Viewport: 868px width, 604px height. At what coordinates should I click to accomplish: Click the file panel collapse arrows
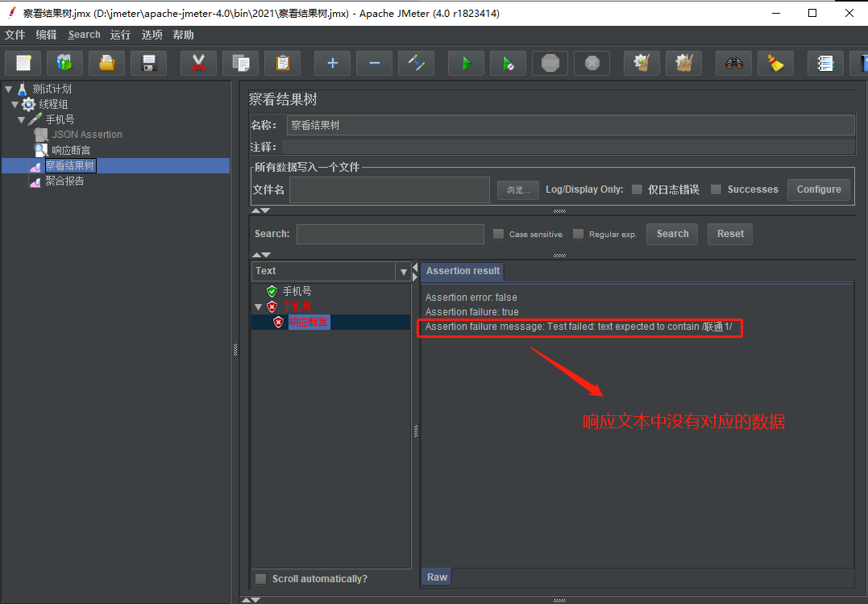pyautogui.click(x=261, y=210)
